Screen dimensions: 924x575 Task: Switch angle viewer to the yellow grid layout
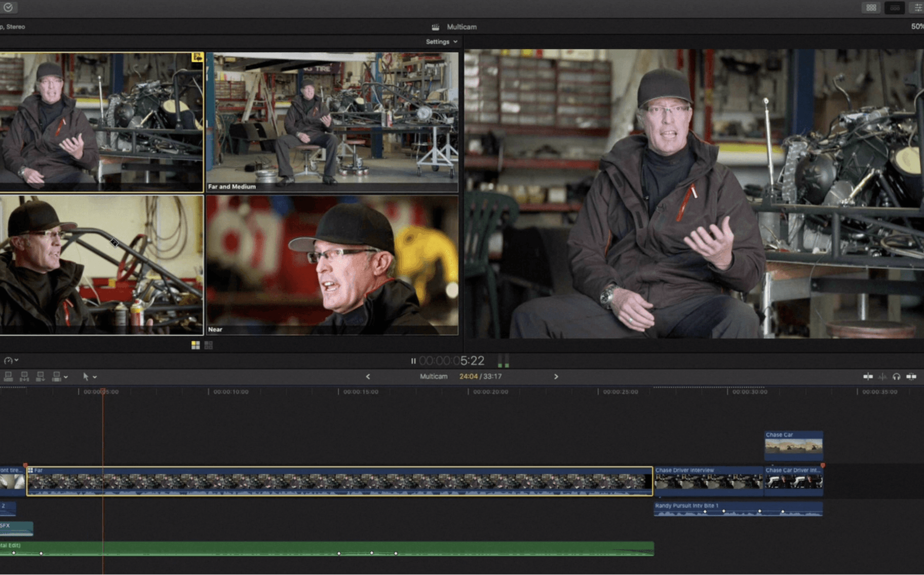(x=195, y=344)
